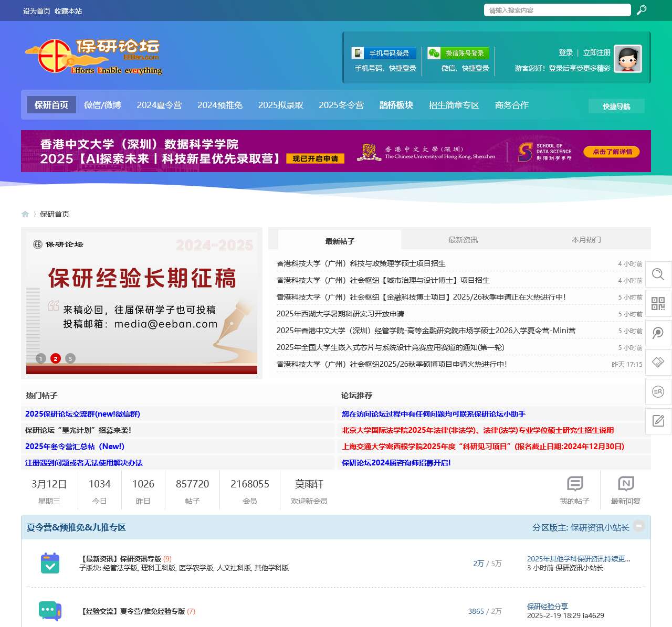Open post 城市治理与设计博士 项目招生
This screenshot has height=627, width=672.
(x=383, y=280)
